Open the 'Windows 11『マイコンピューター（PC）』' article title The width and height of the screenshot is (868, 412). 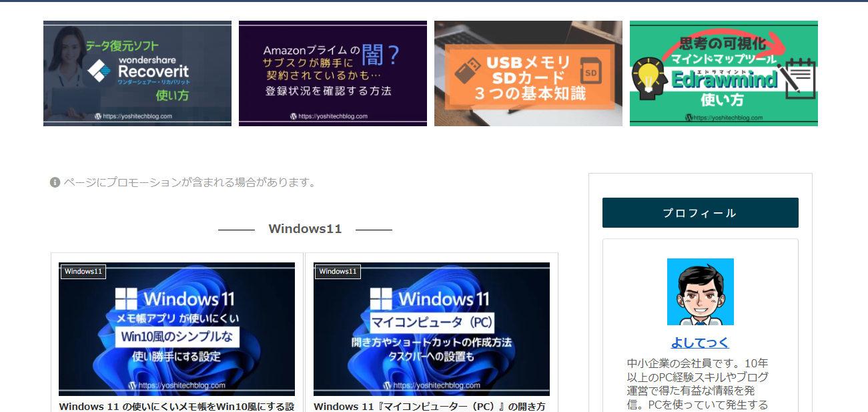pos(430,406)
